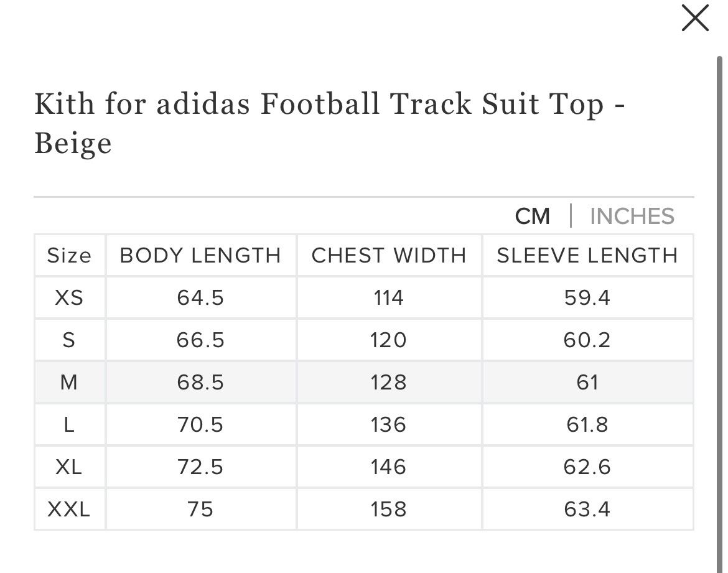Click the 146 chest width cell
The width and height of the screenshot is (728, 573).
389,467
